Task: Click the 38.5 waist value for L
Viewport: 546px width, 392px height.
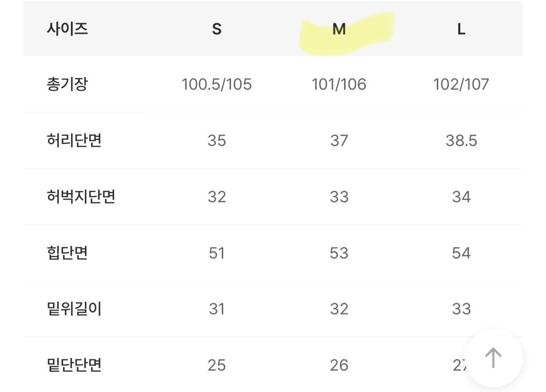Action: tap(461, 141)
